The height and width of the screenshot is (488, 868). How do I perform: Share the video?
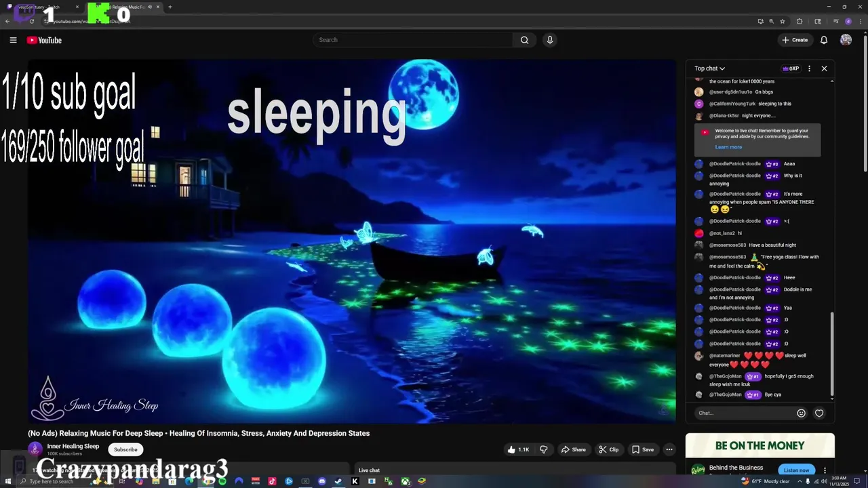(573, 449)
